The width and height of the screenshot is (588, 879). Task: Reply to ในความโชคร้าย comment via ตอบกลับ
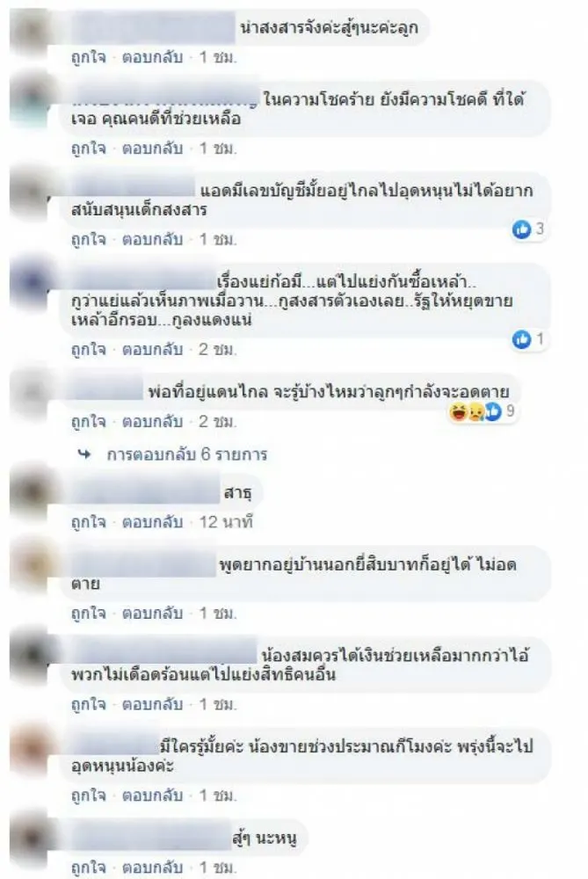click(152, 149)
